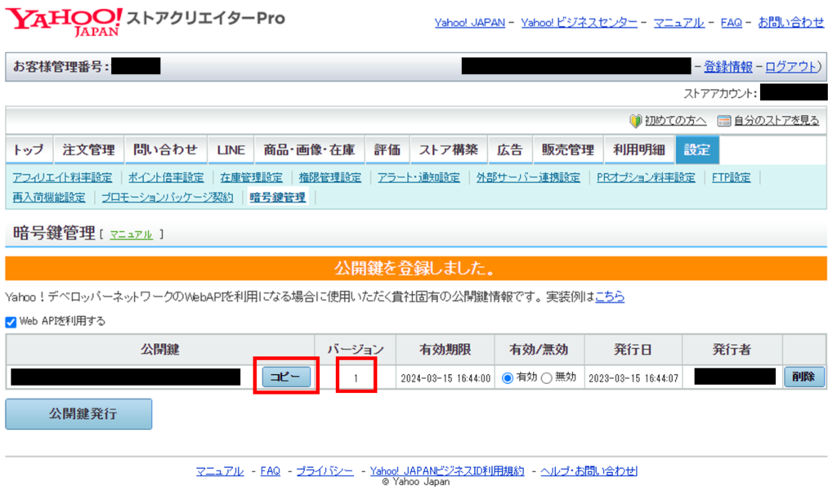Viewport: 837px width, 504px height.
Task: Go to the 販売管理 tab
Action: coord(567,150)
